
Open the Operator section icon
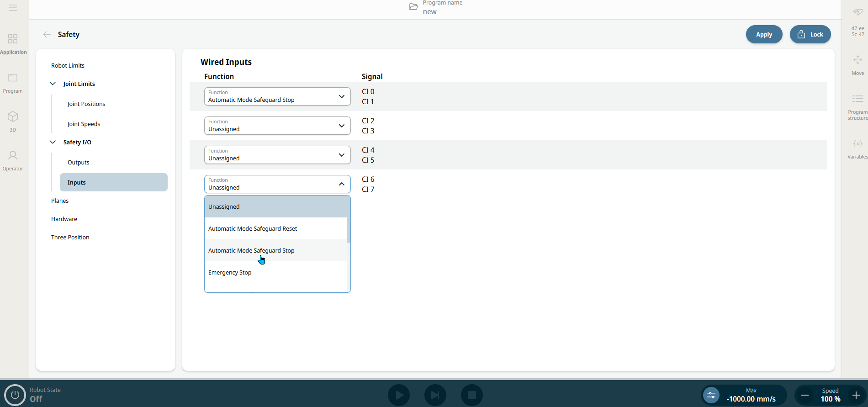pos(13,156)
